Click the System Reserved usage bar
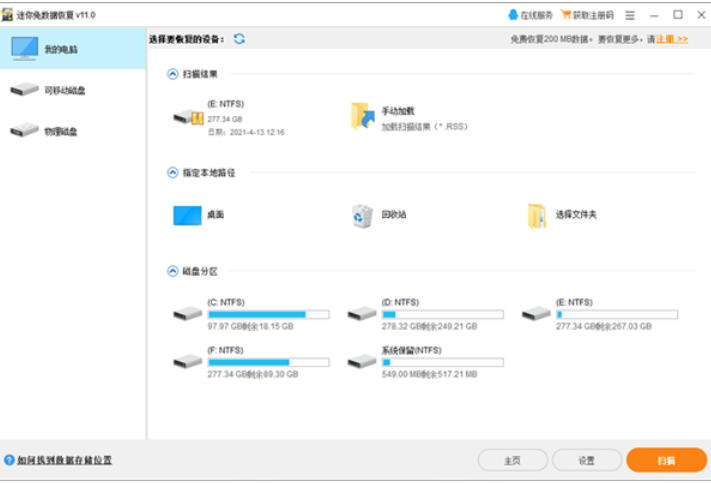Image resolution: width=711 pixels, height=483 pixels. 443,362
